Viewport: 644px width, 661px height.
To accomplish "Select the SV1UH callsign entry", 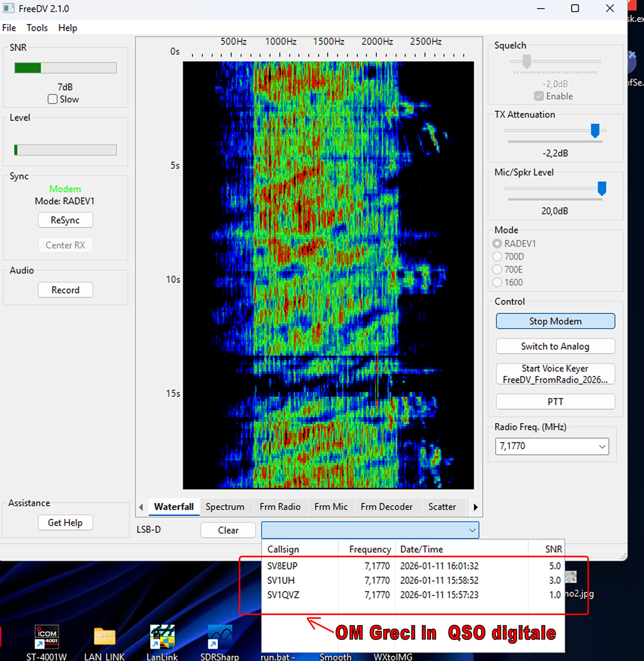I will pos(281,580).
